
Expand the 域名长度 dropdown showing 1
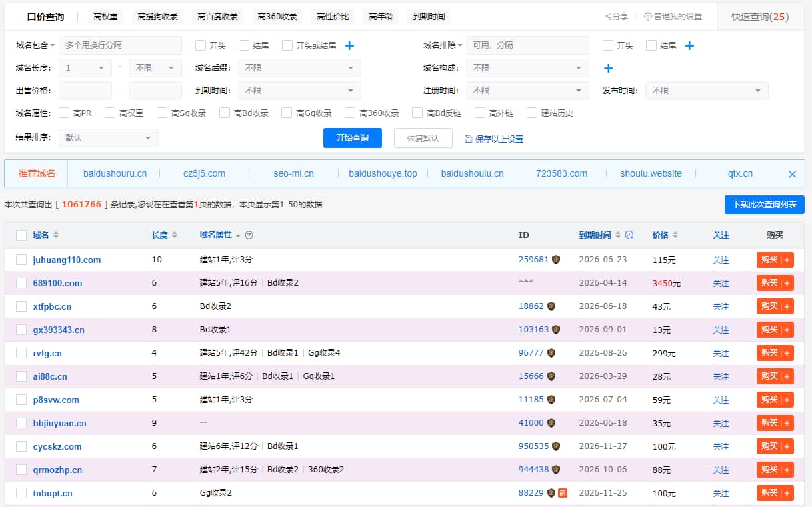85,67
